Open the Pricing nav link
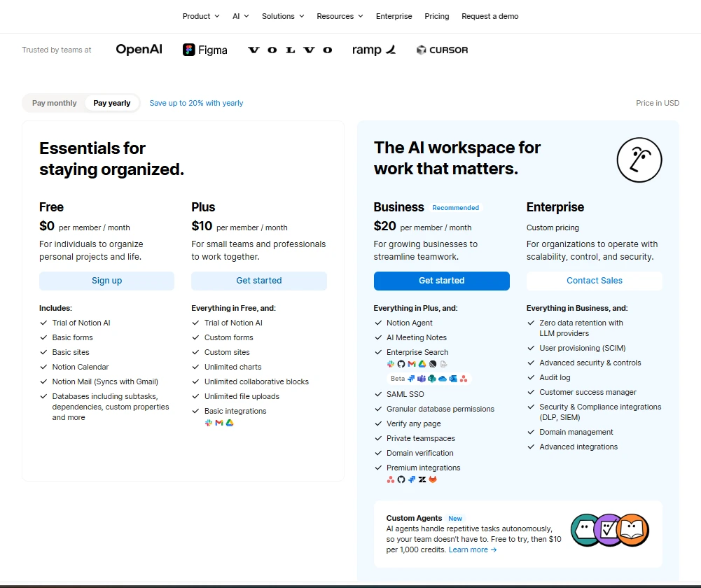Viewport: 701px width, 588px height. 437,16
